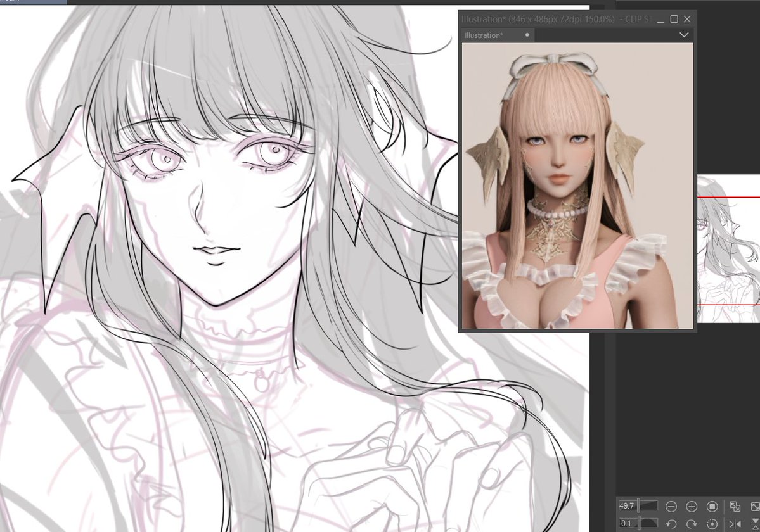Click the Navigator rotate right button
760x532 pixels.
[x=692, y=524]
